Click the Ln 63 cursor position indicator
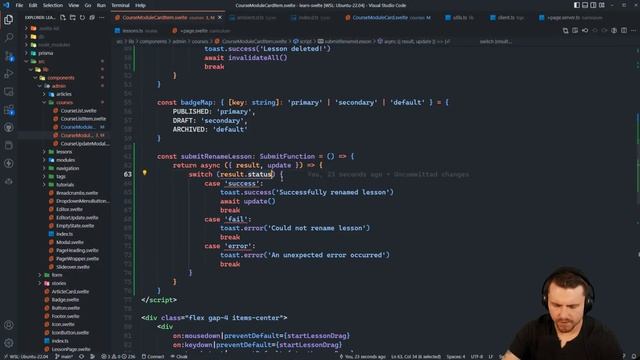The height and width of the screenshot is (360, 640). [x=416, y=356]
